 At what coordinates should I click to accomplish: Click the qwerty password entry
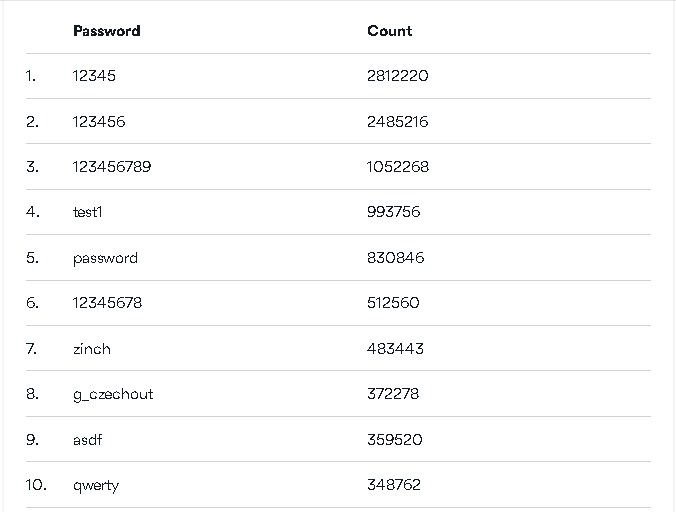point(96,485)
